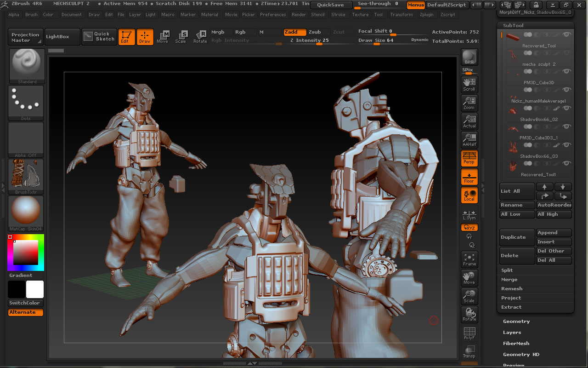Expand the Geometry palette

pos(516,322)
